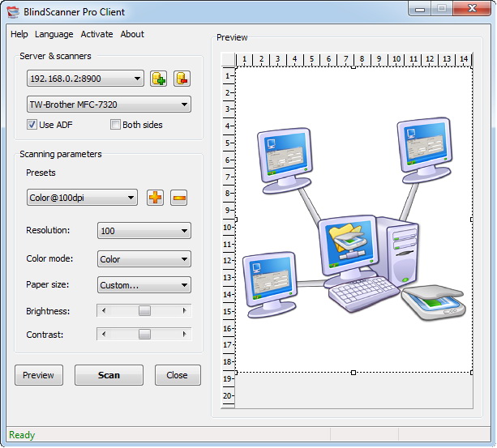Click the Brightness slider thumb
The height and width of the screenshot is (448, 497).
(144, 311)
